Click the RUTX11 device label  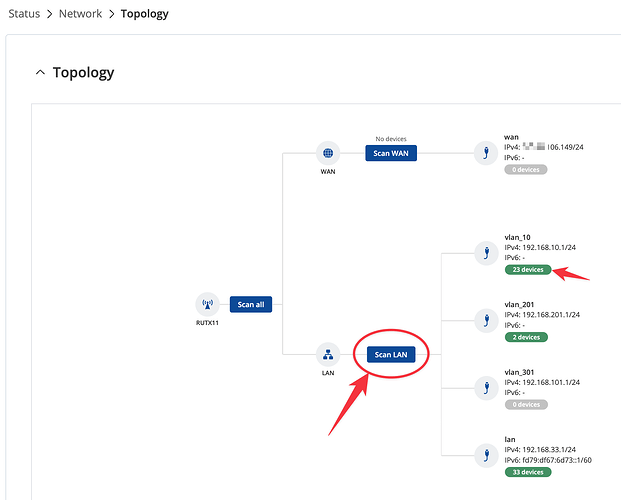pyautogui.click(x=207, y=323)
